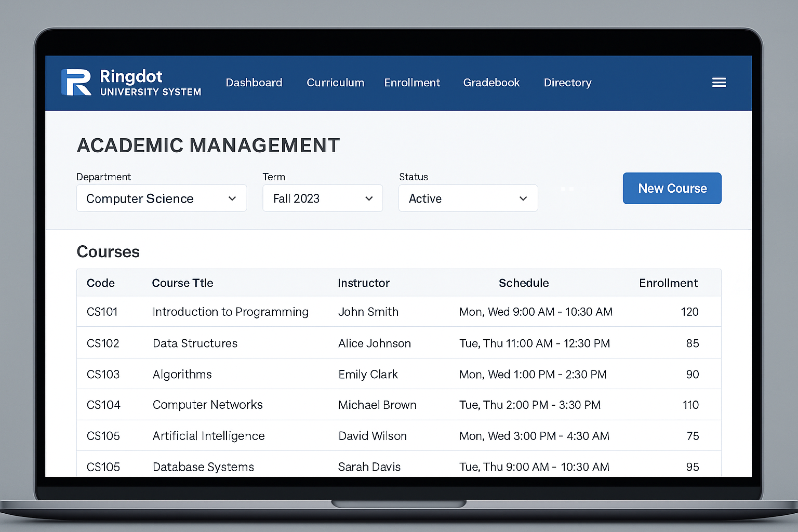Click instructor Emily Clark
Screen dimensions: 798x532
click(x=368, y=374)
